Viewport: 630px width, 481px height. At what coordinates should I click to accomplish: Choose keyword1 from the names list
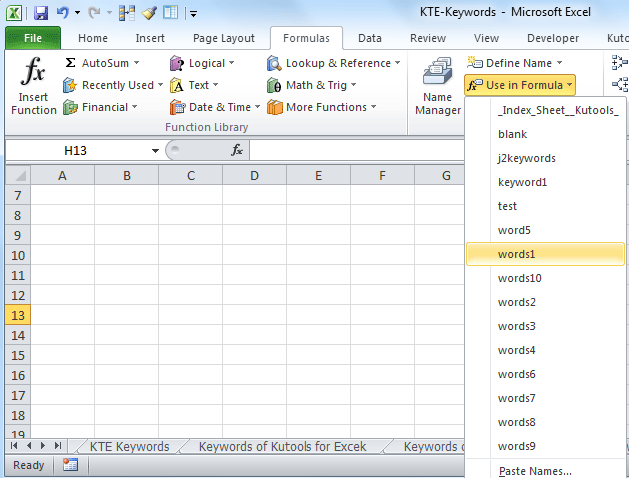(545, 182)
